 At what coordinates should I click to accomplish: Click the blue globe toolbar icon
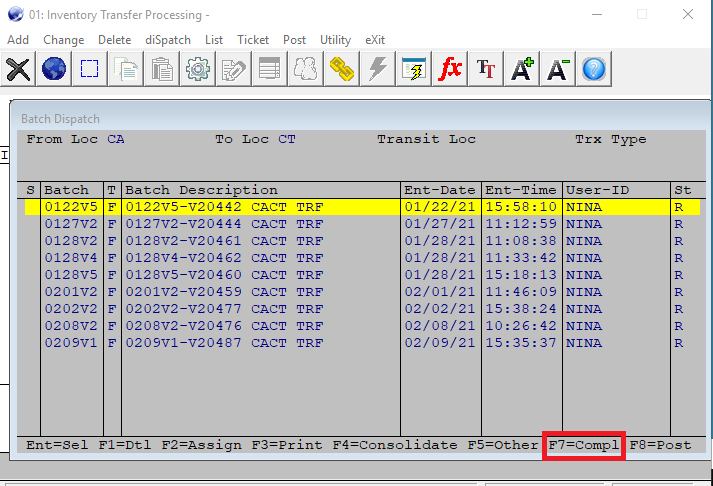coord(54,69)
